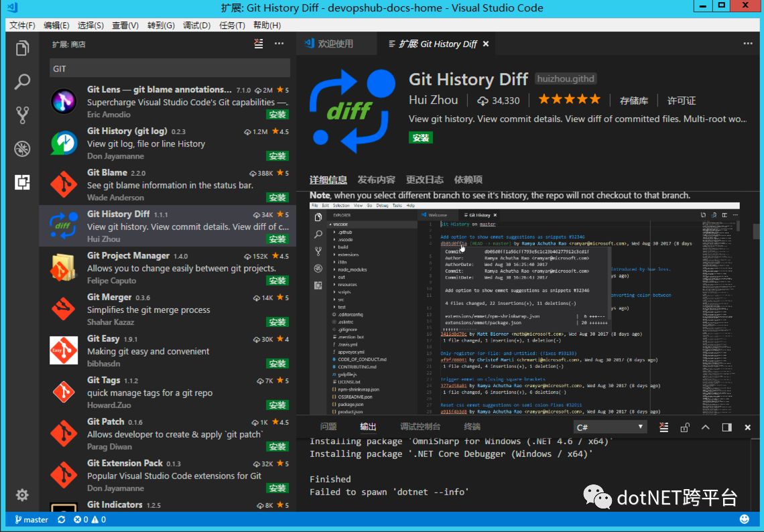This screenshot has width=764, height=532.
Task: Click the VS Code logo in title bar
Action: [13, 7]
